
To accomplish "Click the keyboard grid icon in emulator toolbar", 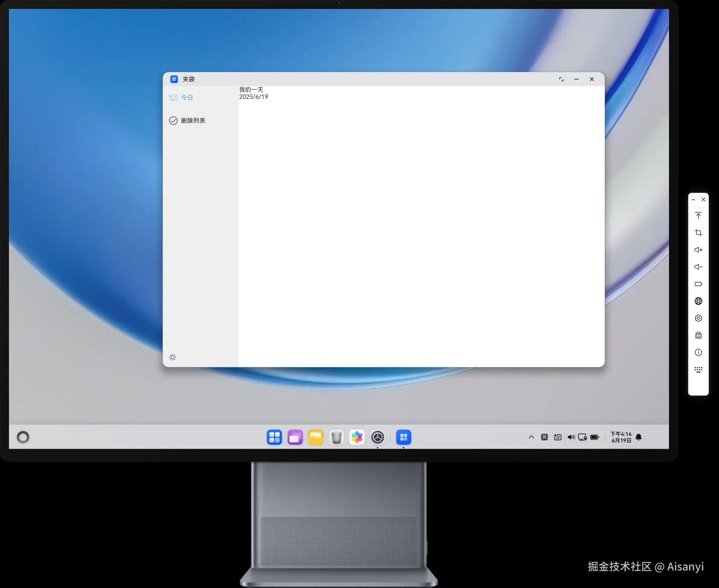I will tap(698, 369).
